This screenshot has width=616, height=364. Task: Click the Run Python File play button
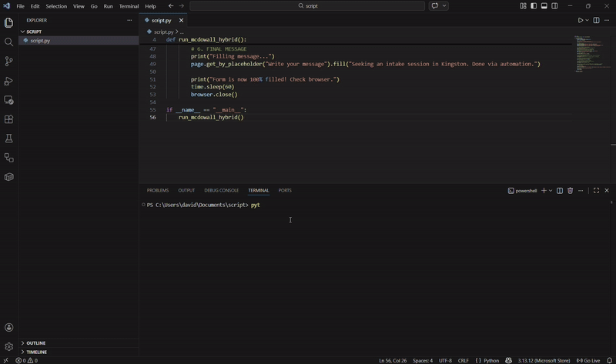coord(580,21)
